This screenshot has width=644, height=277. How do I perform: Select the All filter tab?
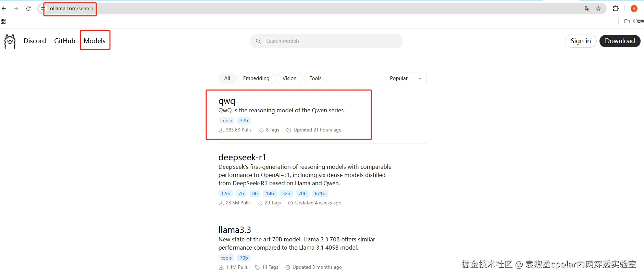pyautogui.click(x=227, y=78)
